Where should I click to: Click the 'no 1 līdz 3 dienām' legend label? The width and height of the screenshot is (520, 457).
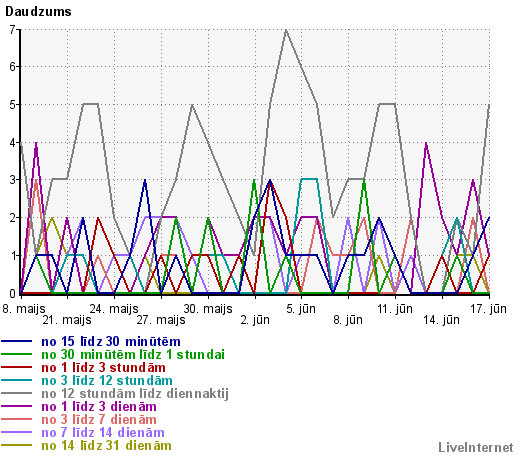(99, 407)
